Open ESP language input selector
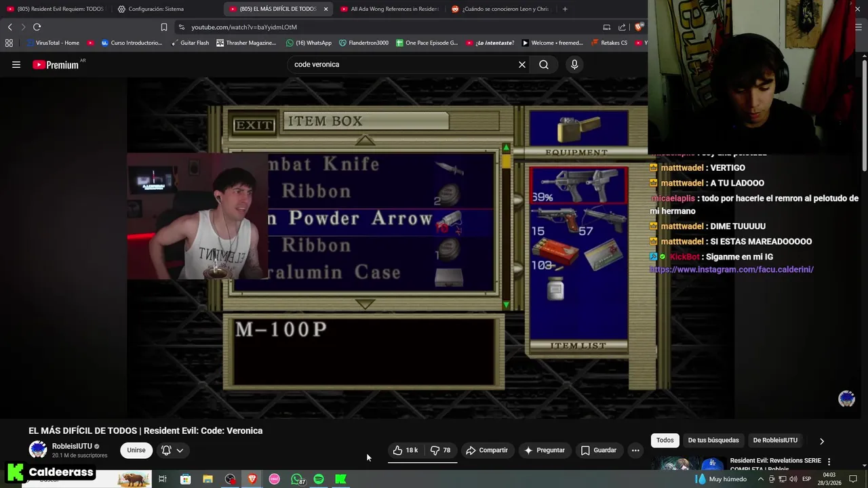868x488 pixels. pos(807,479)
